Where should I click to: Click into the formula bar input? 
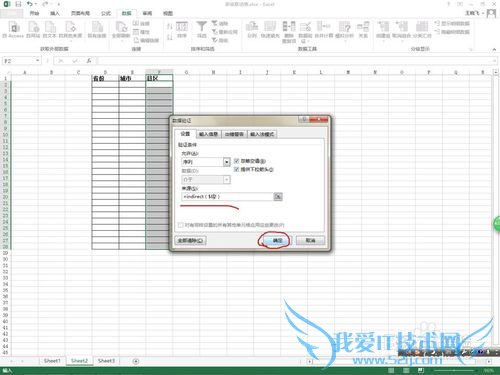(x=296, y=61)
